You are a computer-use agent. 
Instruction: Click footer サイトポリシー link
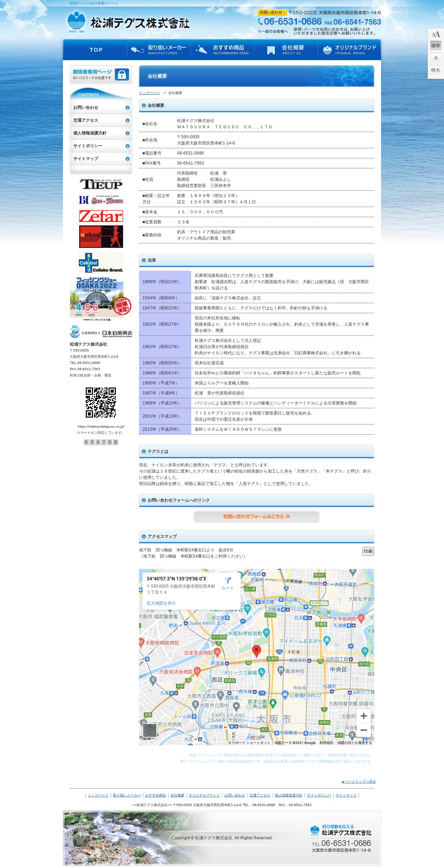click(x=319, y=795)
